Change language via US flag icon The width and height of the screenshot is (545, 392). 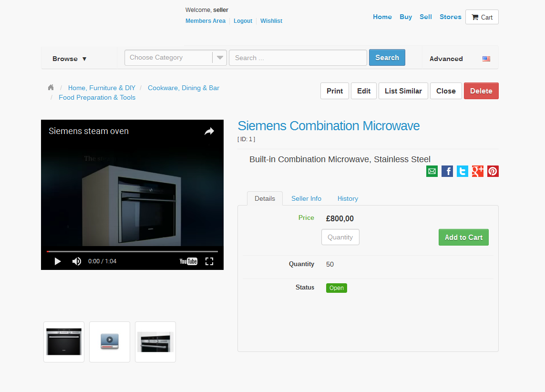click(x=486, y=59)
